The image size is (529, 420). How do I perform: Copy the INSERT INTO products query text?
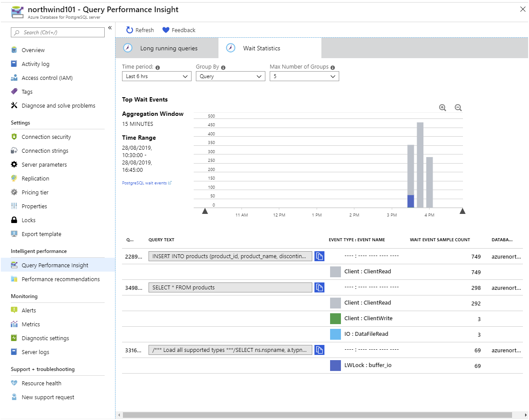click(x=319, y=256)
